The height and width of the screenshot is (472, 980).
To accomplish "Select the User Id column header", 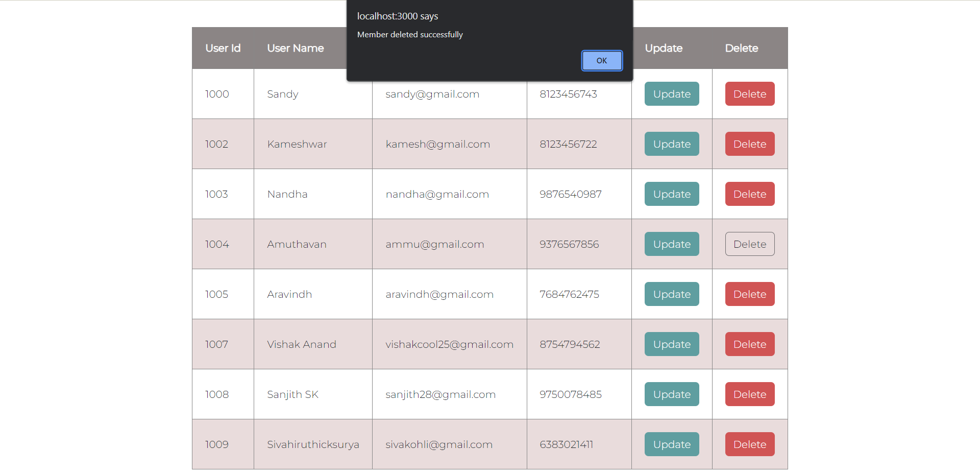I will click(x=223, y=48).
